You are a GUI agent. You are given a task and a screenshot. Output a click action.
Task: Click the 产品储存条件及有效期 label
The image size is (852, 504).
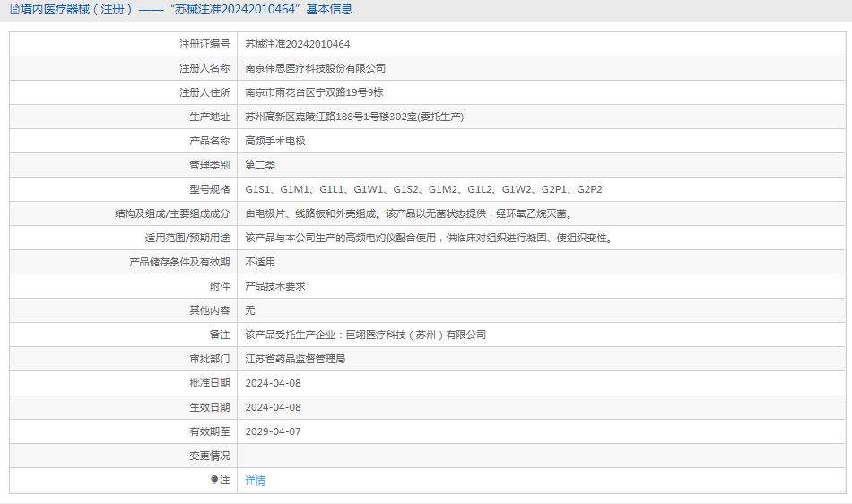pos(180,263)
